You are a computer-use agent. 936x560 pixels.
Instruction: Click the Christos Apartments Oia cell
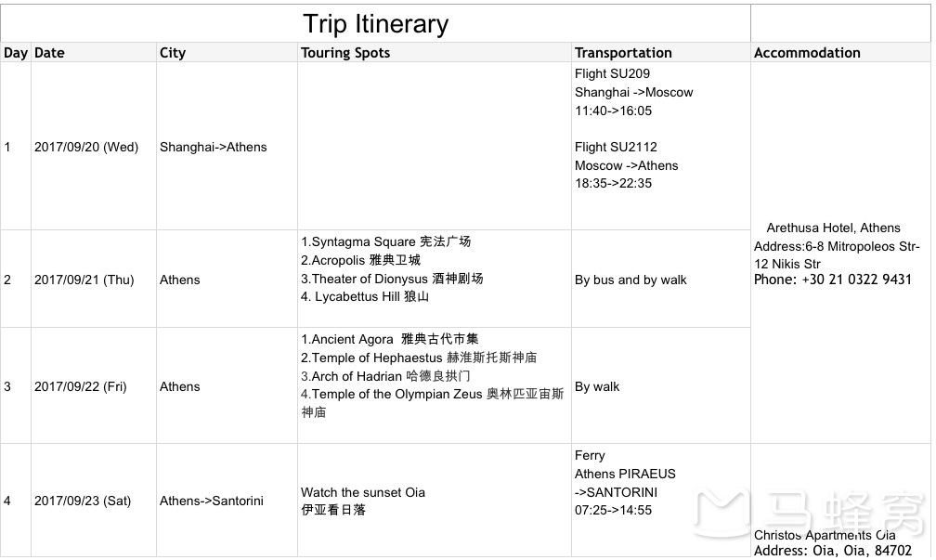tap(839, 539)
